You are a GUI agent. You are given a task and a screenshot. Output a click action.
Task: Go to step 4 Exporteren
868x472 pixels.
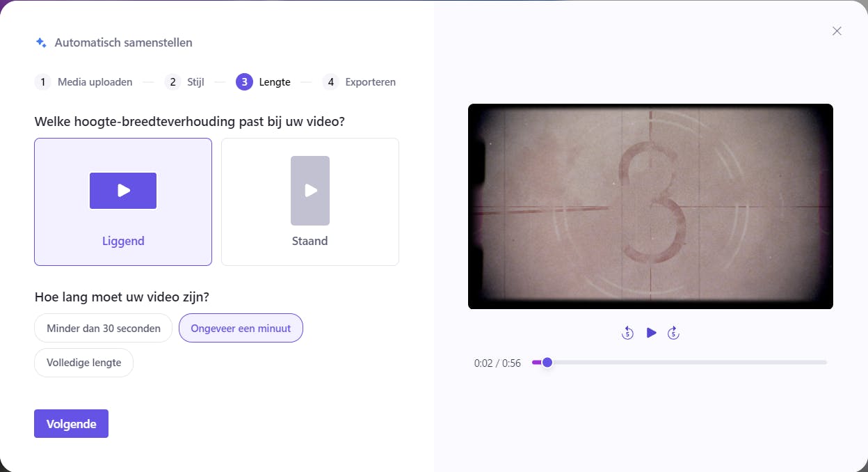pos(360,82)
